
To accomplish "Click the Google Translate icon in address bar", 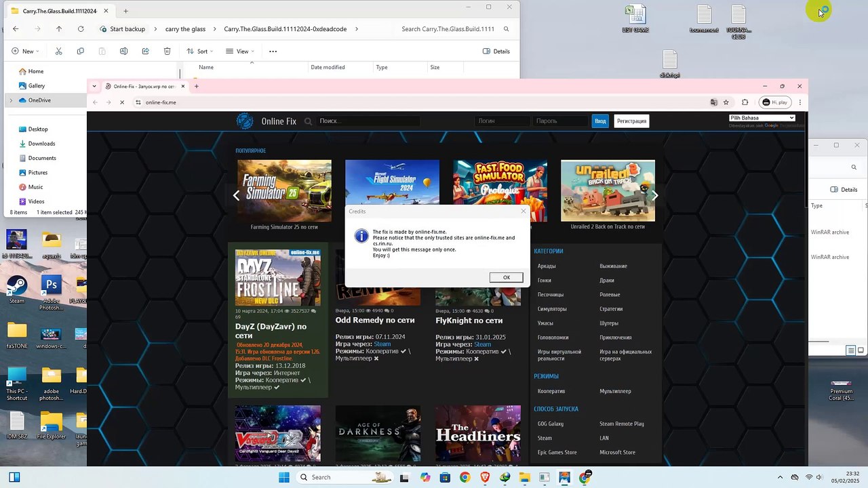I will tap(713, 102).
